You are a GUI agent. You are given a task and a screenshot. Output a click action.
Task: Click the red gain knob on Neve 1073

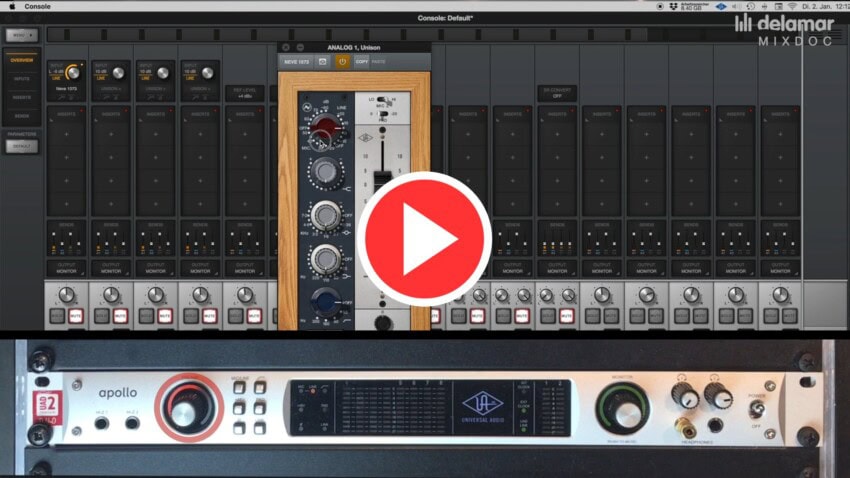pyautogui.click(x=326, y=126)
